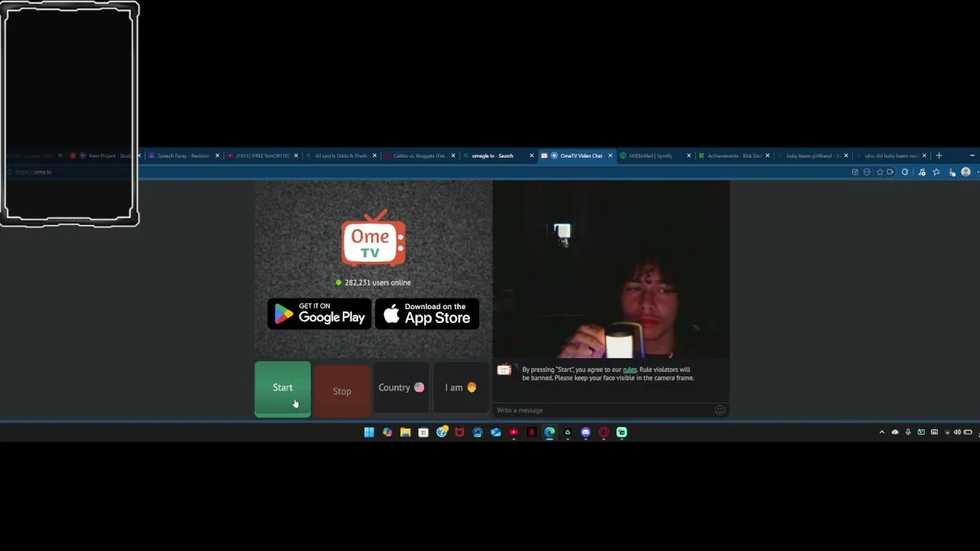The height and width of the screenshot is (551, 980).
Task: Open the volume control in the tray
Action: pos(957,432)
